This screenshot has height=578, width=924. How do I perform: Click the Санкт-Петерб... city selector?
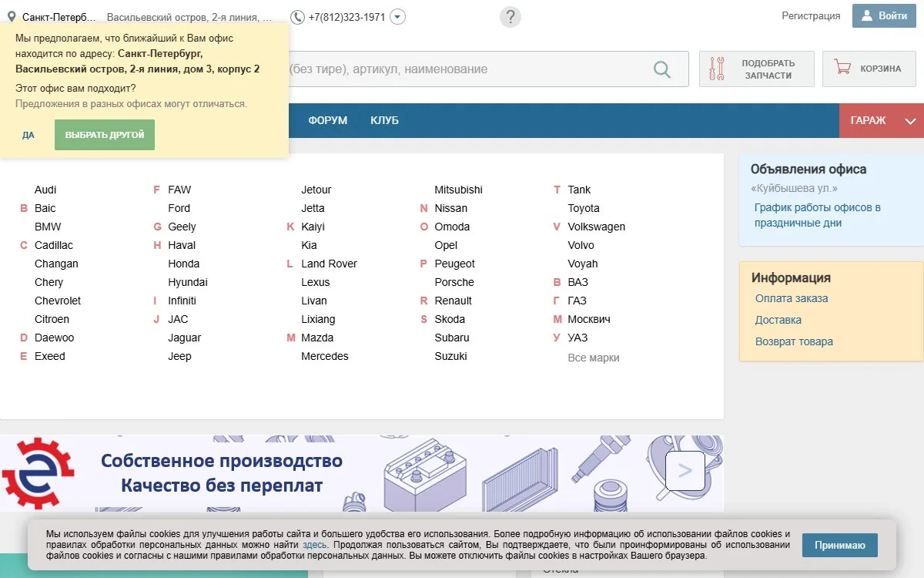[59, 17]
